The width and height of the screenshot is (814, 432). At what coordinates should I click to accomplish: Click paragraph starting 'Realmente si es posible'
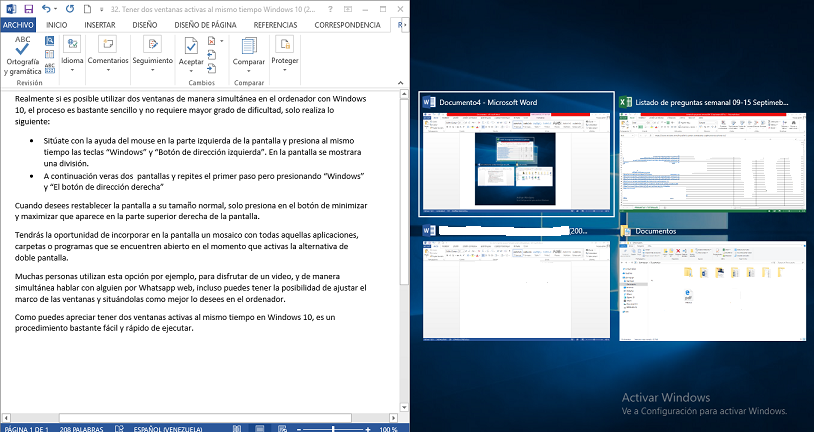(x=191, y=110)
